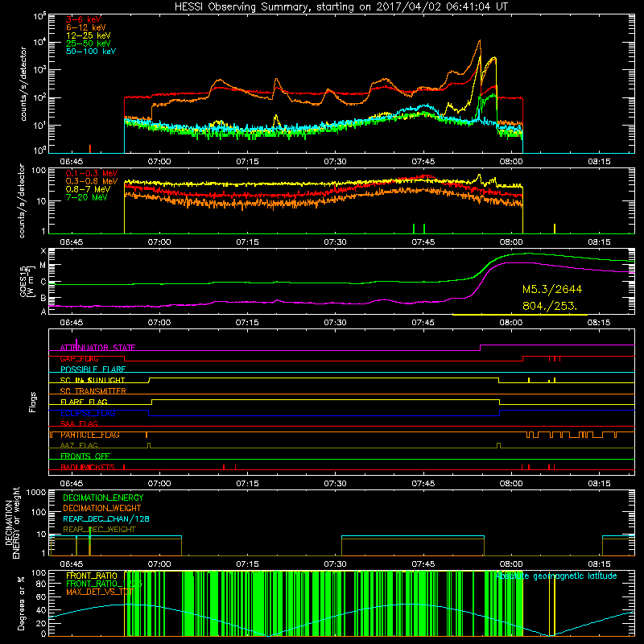Click the 'A' class label on GOES axis

point(43,312)
